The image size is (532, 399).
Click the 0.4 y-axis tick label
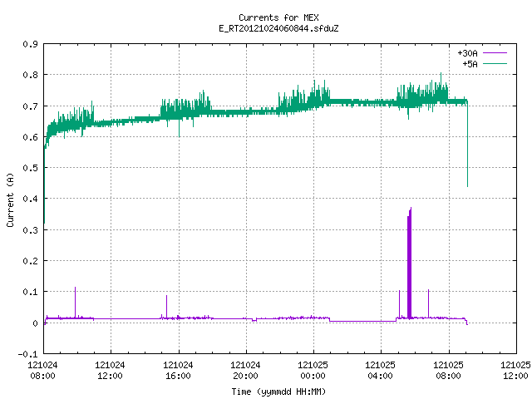[30, 199]
